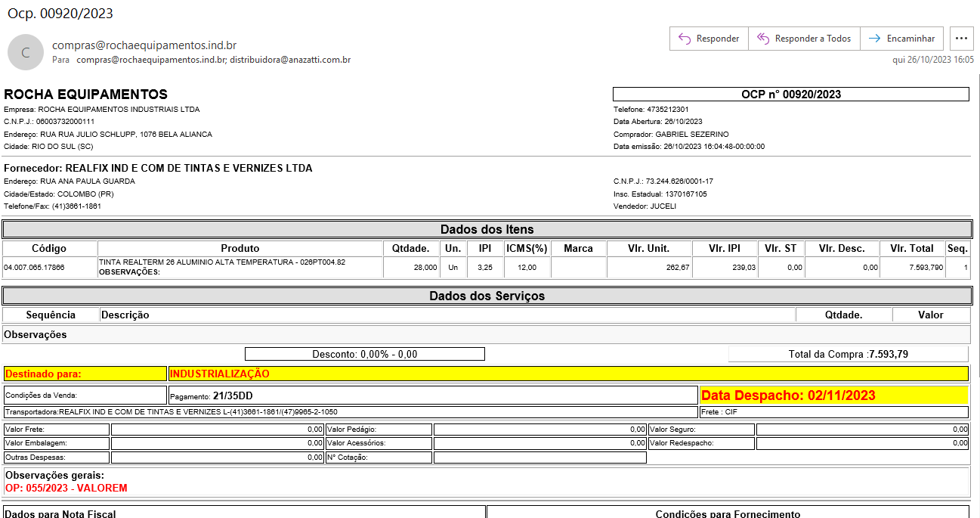Screen dimensions: 980x518
Task: Click the Total da Compra value box
Action: coord(848,354)
